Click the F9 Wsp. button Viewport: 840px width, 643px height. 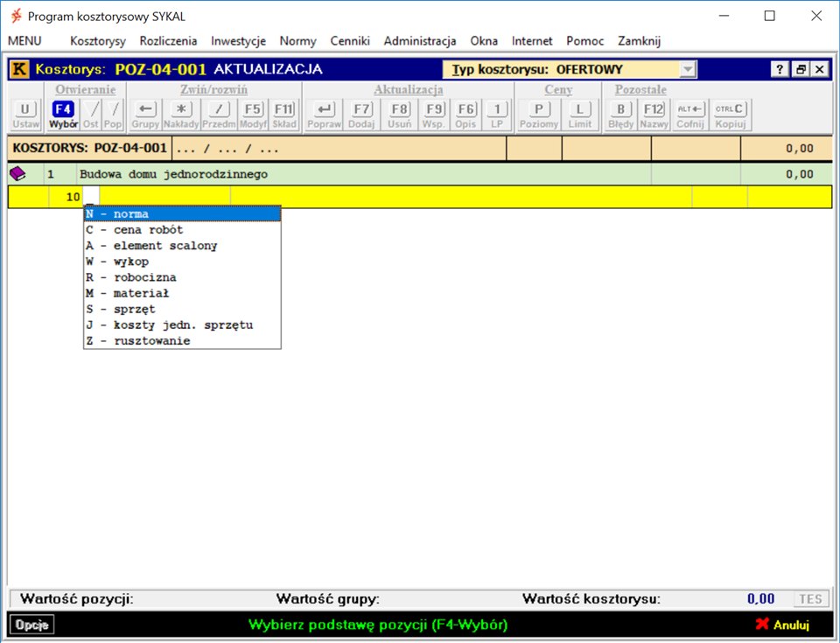433,115
